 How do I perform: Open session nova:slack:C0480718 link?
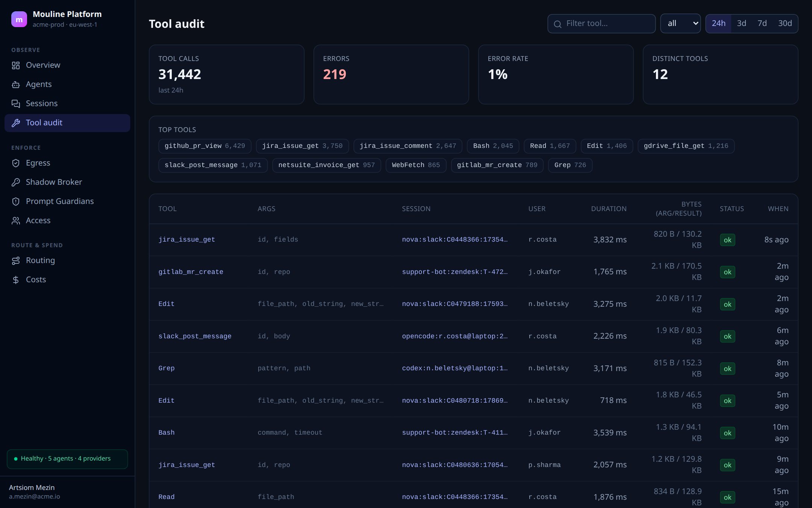[455, 401]
